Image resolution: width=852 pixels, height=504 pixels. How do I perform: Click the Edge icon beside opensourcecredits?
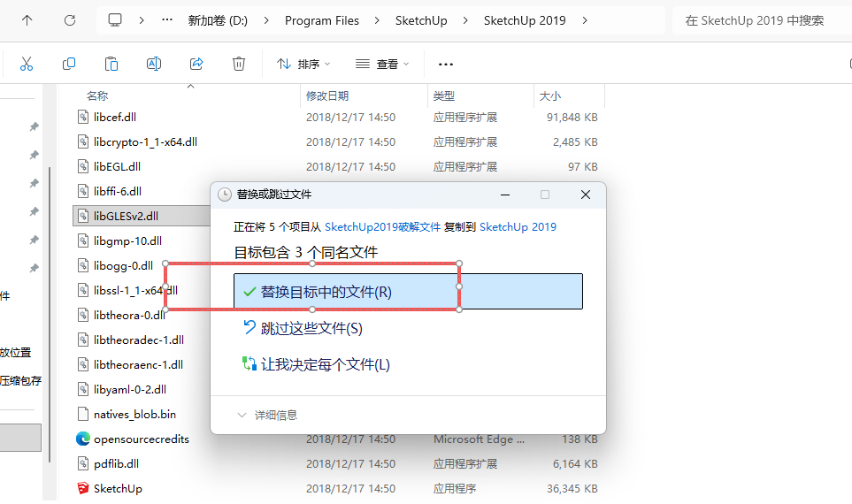pyautogui.click(x=82, y=439)
